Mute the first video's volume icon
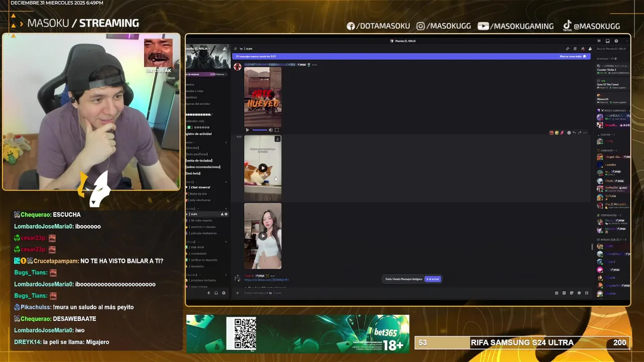The height and width of the screenshot is (362, 644). 270,130
